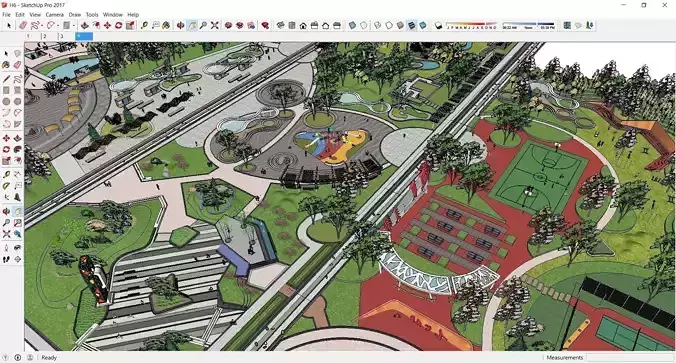The image size is (676, 363).
Task: Open the View menu
Action: click(x=35, y=14)
